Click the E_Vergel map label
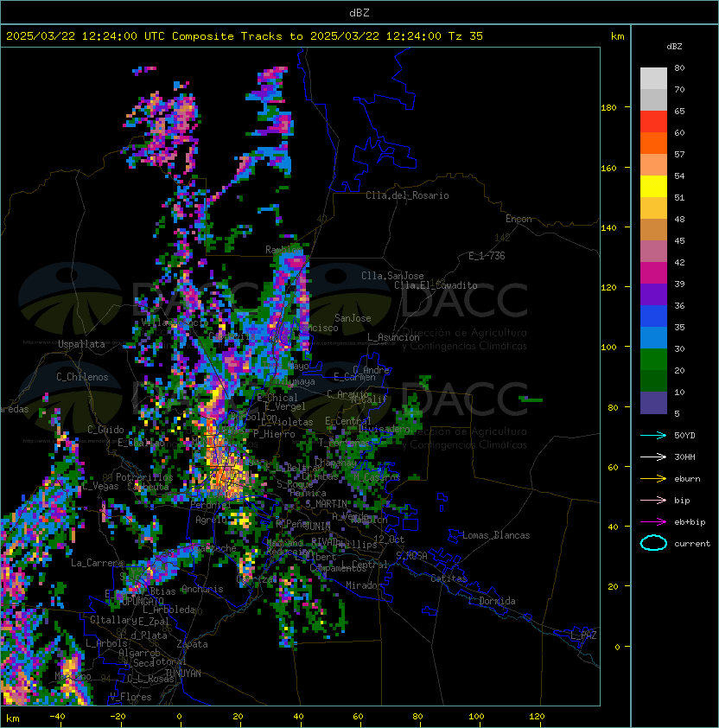Image resolution: width=719 pixels, height=728 pixels. pyautogui.click(x=285, y=406)
